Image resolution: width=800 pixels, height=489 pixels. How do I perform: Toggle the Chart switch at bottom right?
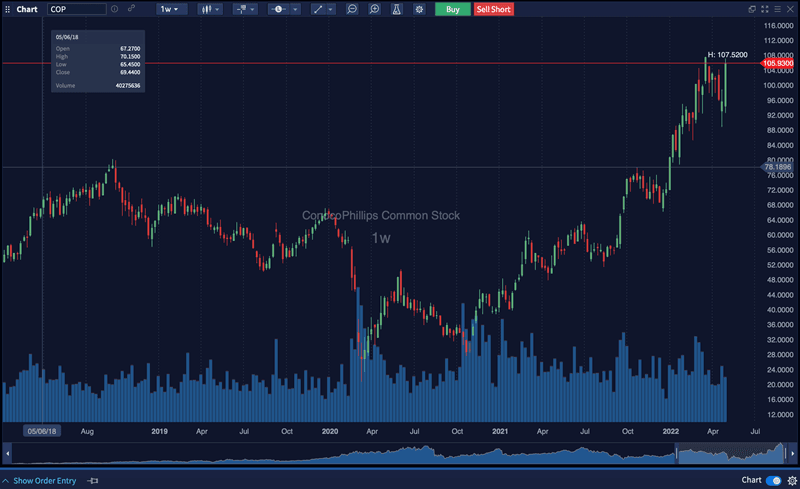click(773, 480)
